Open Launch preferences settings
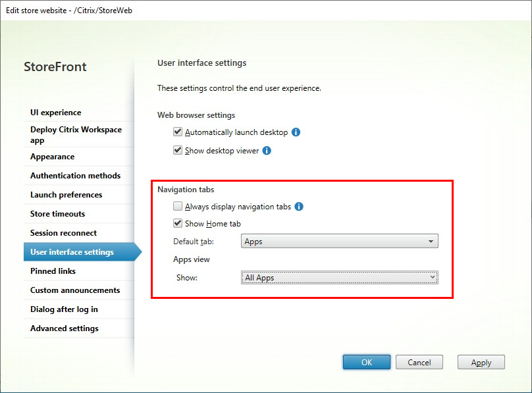Viewport: 532px width, 393px height. tap(66, 195)
